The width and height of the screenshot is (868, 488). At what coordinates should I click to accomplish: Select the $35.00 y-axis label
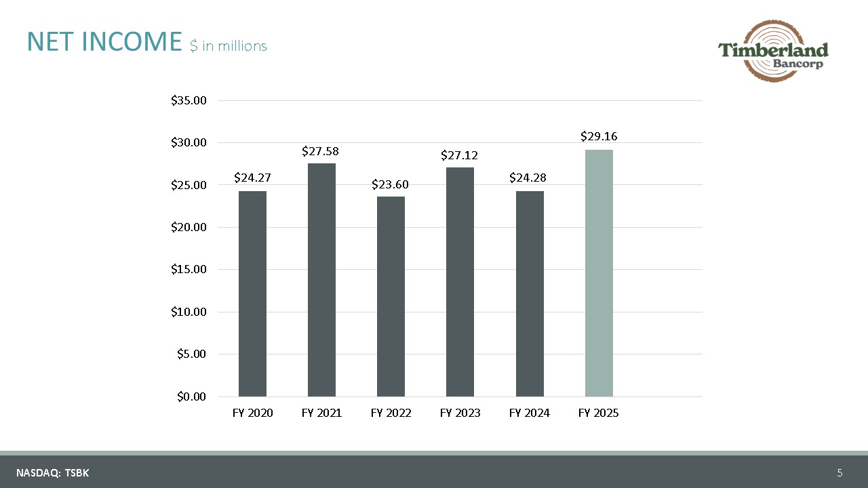tap(189, 100)
